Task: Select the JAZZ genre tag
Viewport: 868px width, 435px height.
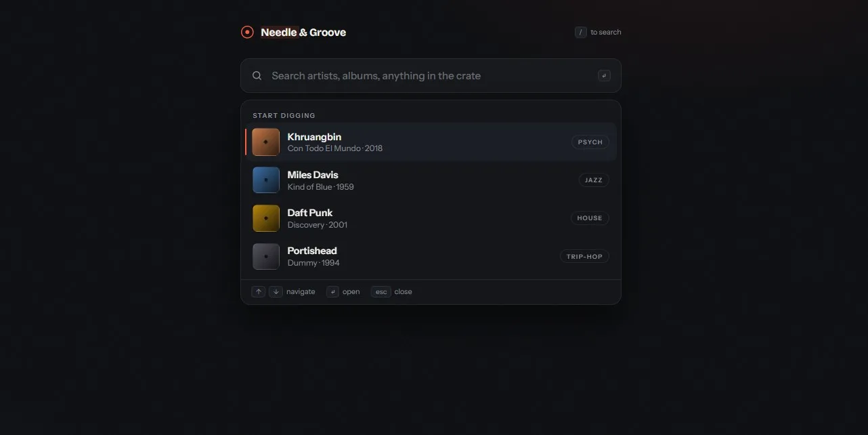Action: tap(594, 180)
